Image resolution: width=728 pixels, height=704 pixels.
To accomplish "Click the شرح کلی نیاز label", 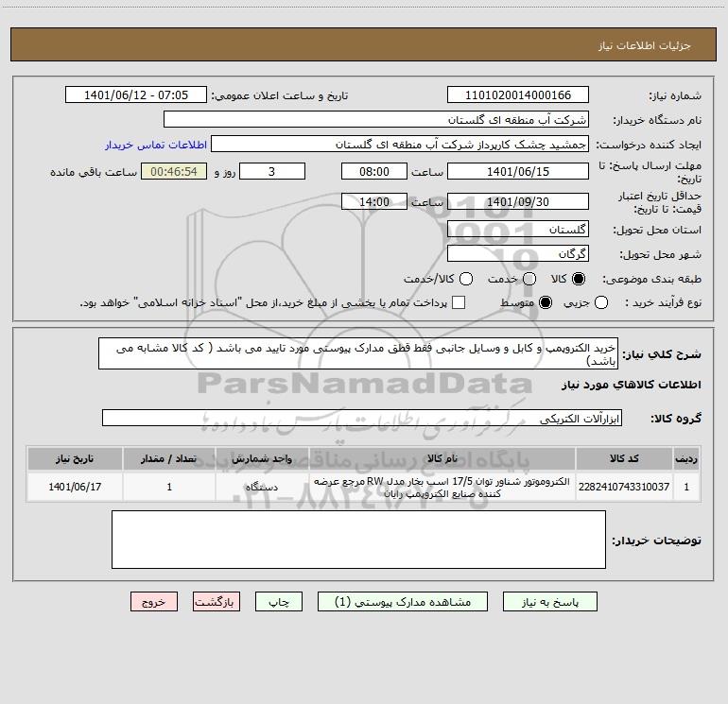I will tap(662, 354).
